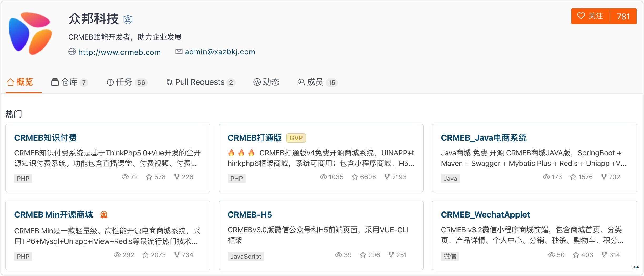Click the fork icon showing 251

[391, 255]
